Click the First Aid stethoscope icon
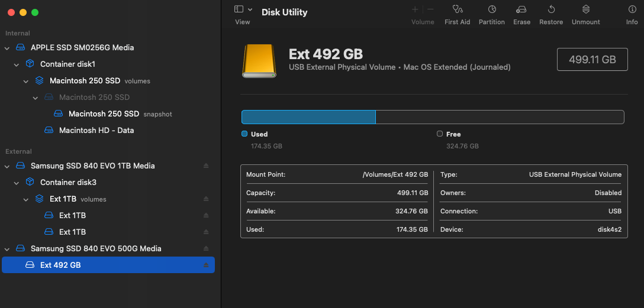This screenshot has width=644, height=308. (x=457, y=9)
